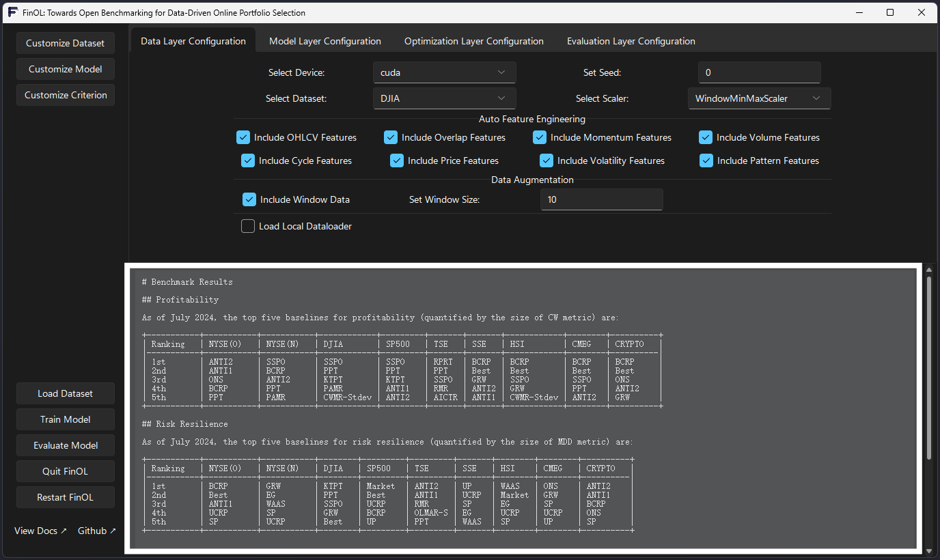
Task: Open the Select Dataset dropdown
Action: pyautogui.click(x=444, y=98)
